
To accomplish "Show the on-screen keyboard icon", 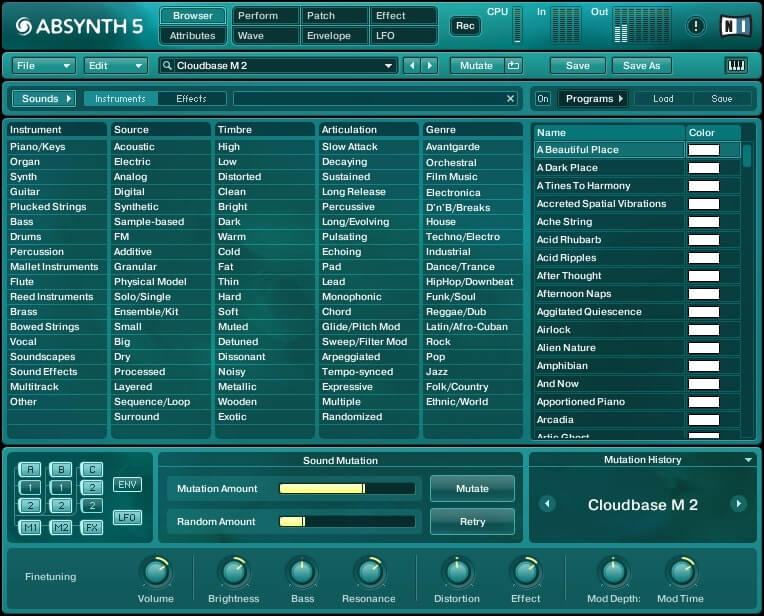I will click(736, 66).
